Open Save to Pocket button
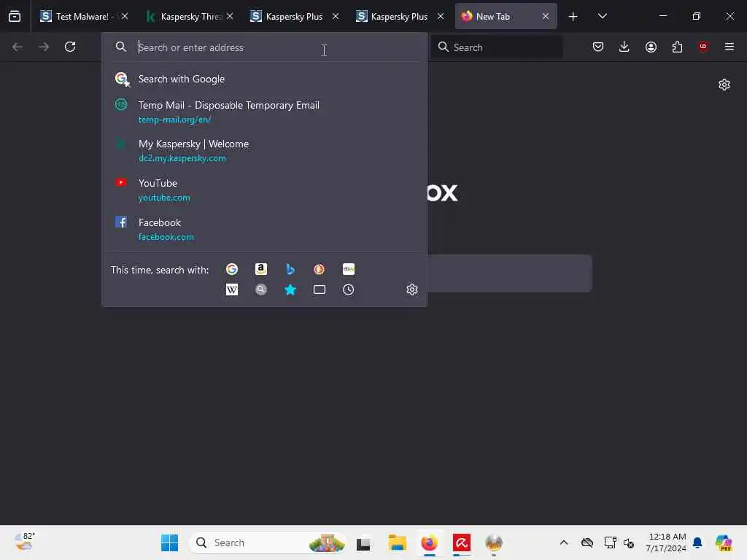 click(598, 47)
